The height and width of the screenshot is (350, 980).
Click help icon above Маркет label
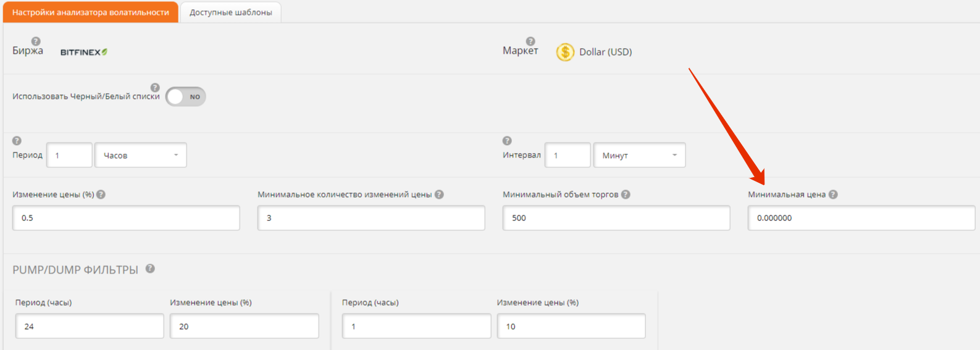(530, 41)
